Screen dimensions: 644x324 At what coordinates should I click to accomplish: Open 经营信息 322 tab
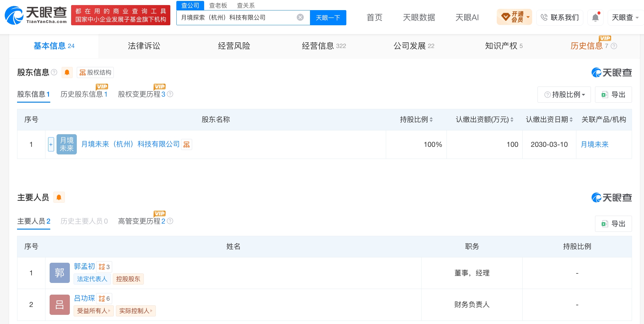(324, 46)
